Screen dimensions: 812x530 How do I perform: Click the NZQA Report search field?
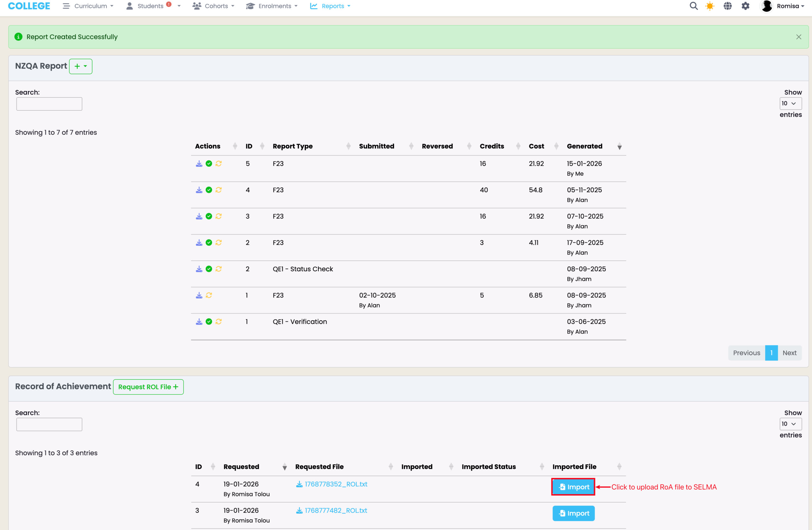[49, 104]
